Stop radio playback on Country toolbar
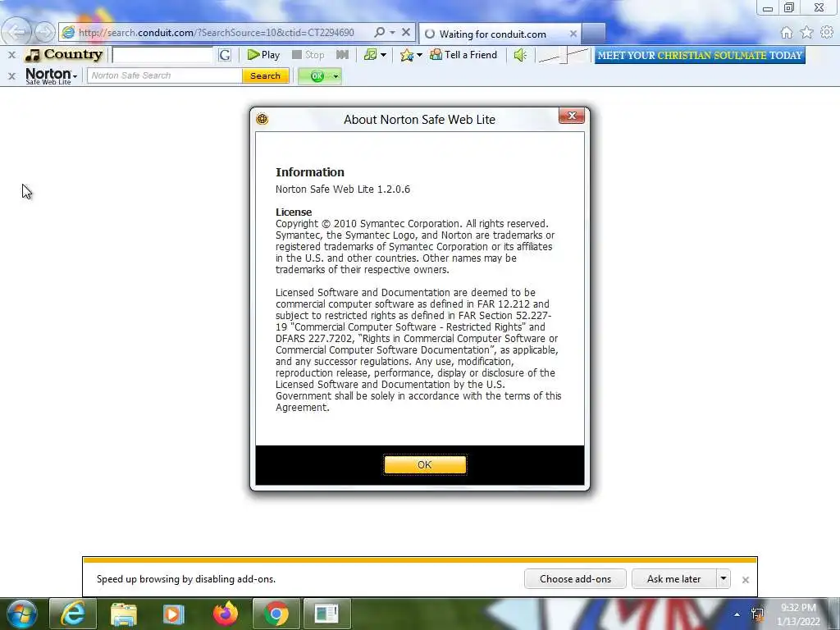The height and width of the screenshot is (630, 840). [308, 55]
